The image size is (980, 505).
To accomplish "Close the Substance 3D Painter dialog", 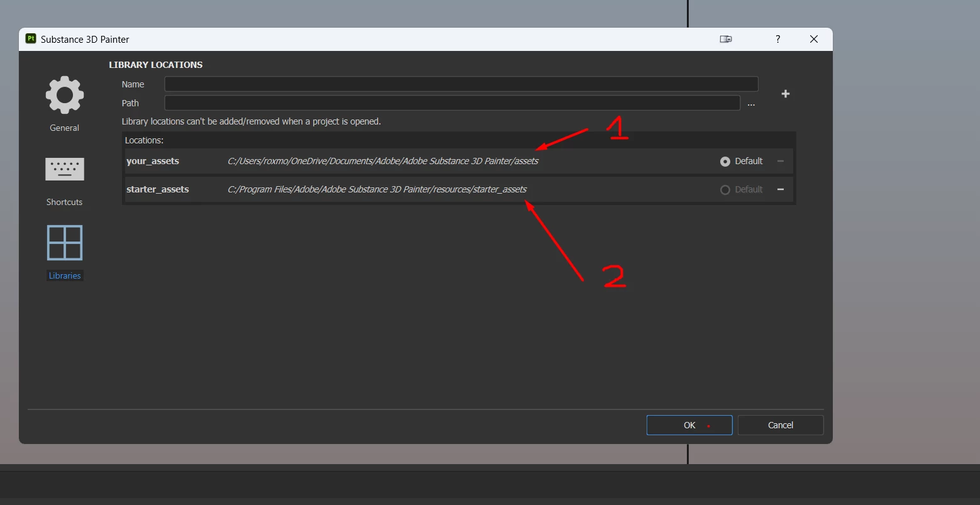I will tap(814, 39).
